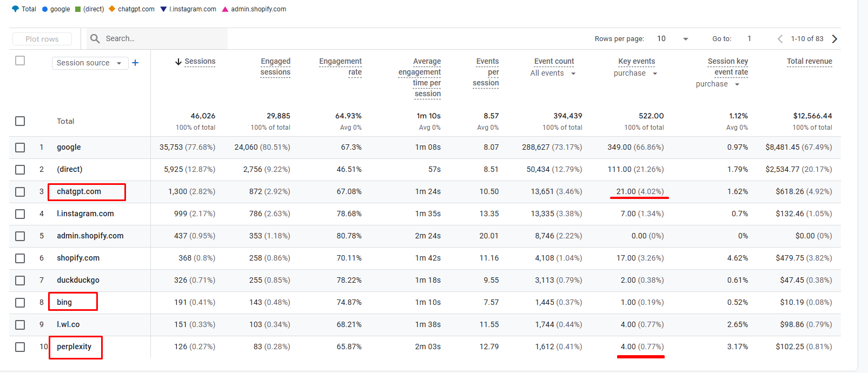Viewport: 868px width, 373px height.
Task: Select the google row checkbox
Action: 20,147
